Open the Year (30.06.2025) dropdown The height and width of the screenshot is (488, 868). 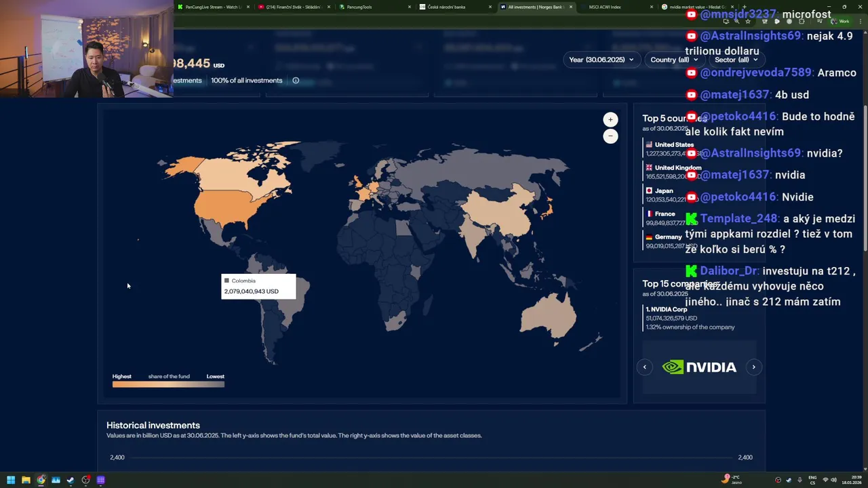coord(601,60)
